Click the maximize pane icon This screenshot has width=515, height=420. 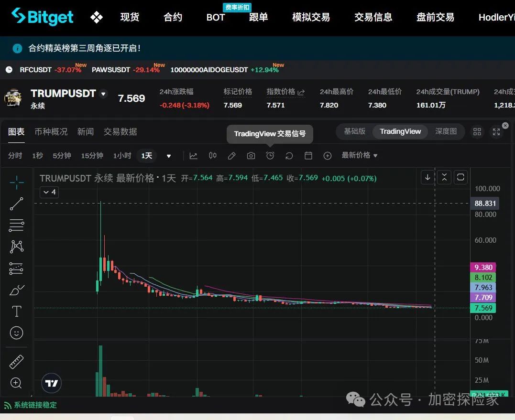point(460,177)
